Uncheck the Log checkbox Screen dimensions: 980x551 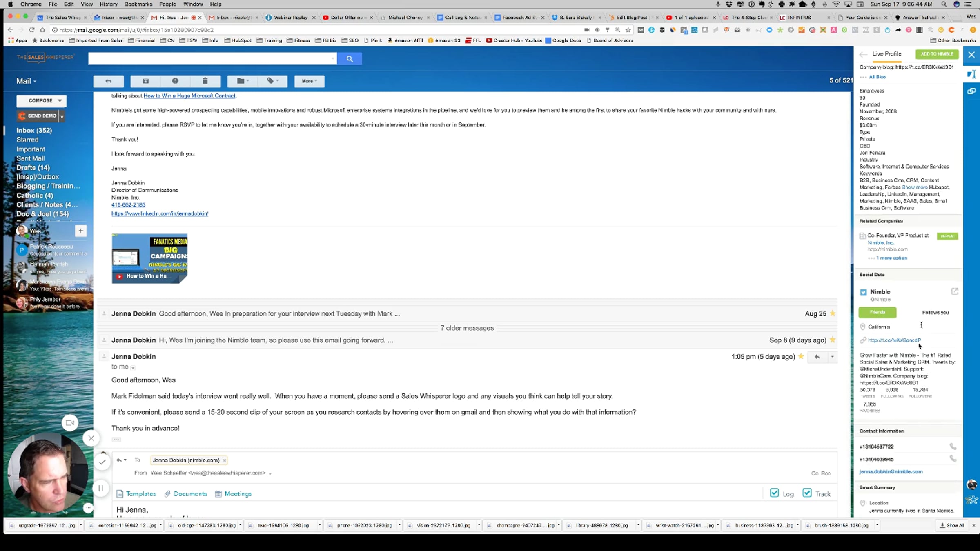click(774, 493)
